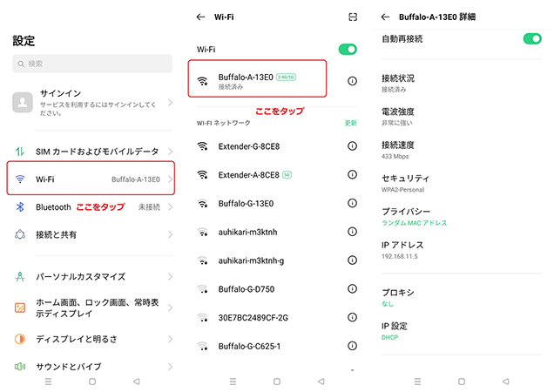The height and width of the screenshot is (392, 554).
Task: Tap the IP address 192.168.11.5
Action: (400, 256)
